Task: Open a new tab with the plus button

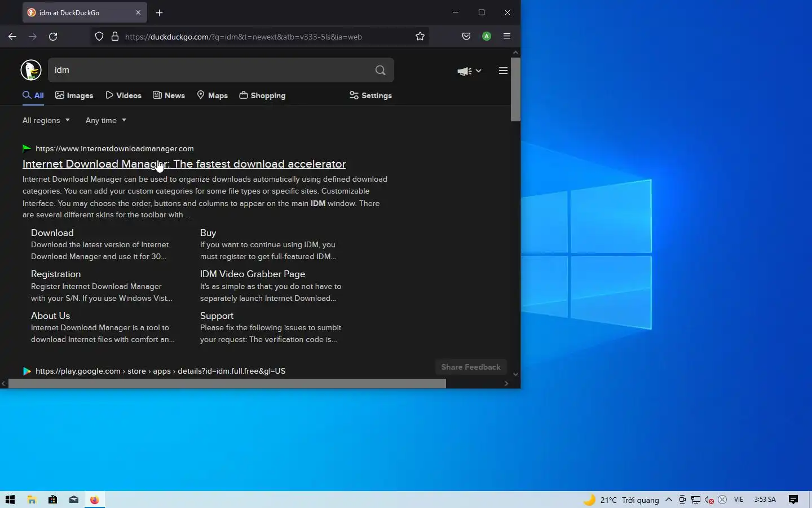Action: [160, 12]
